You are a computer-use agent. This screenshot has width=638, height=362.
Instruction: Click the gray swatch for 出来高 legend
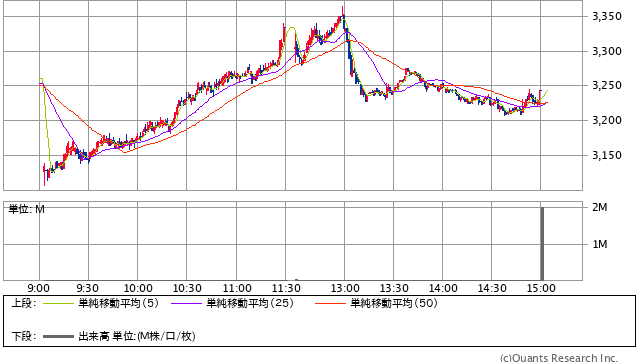point(58,337)
